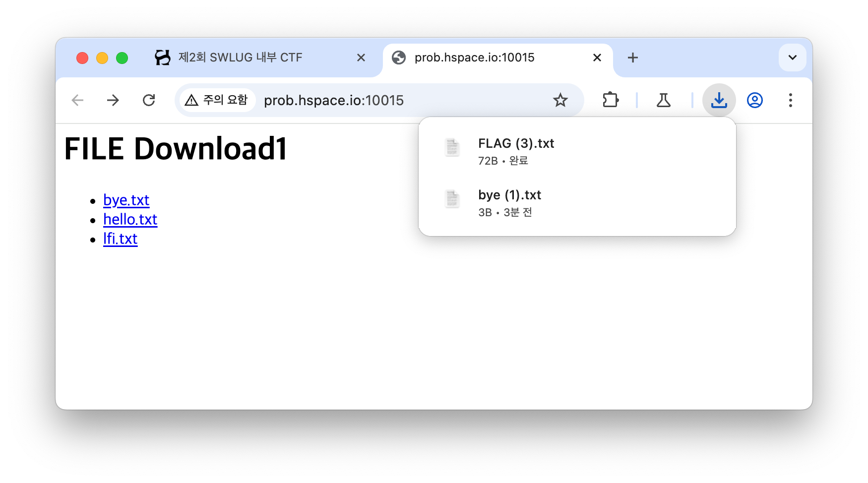Expand the tab search chevron
The image size is (868, 483).
[x=793, y=58]
